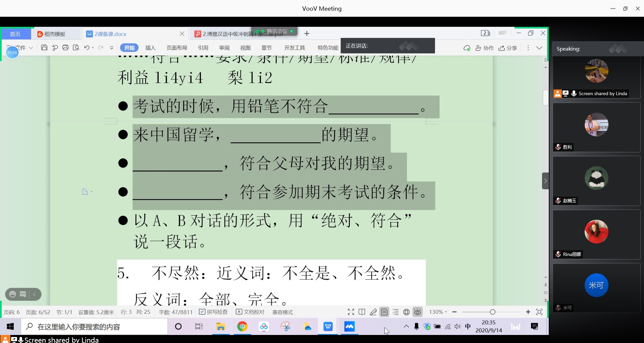This screenshot has width=644, height=343.
Task: Switch to outline view in the status bar
Action: click(395, 312)
